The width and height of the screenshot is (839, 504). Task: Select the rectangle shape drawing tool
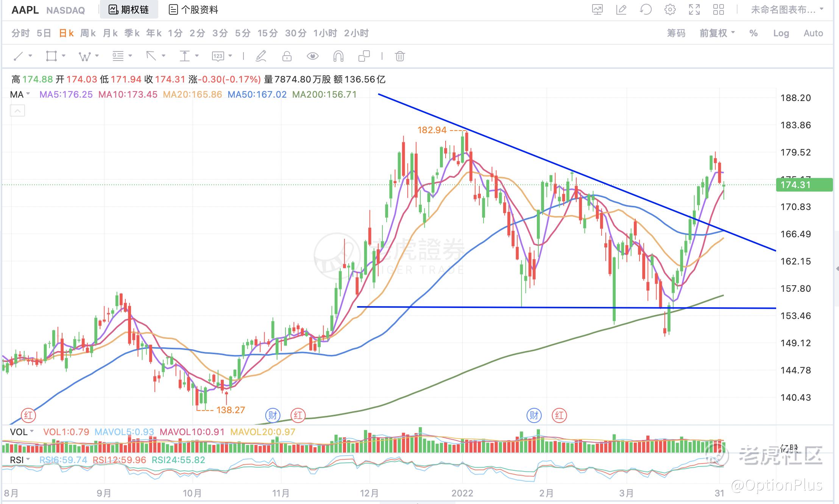pos(51,56)
